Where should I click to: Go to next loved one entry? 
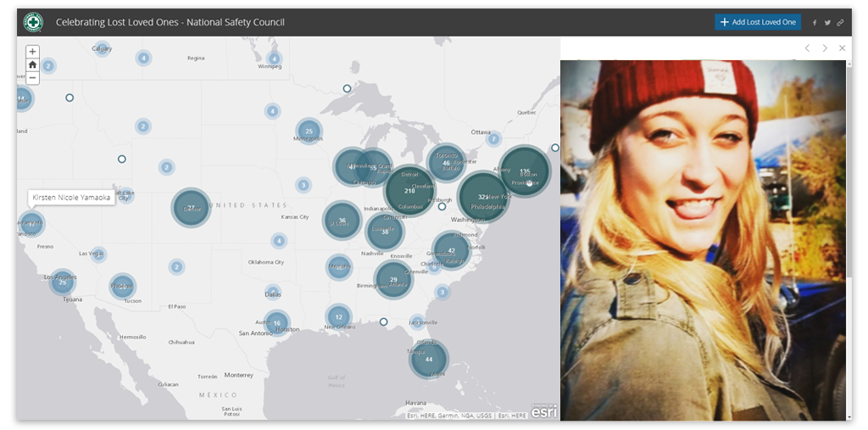pos(825,48)
